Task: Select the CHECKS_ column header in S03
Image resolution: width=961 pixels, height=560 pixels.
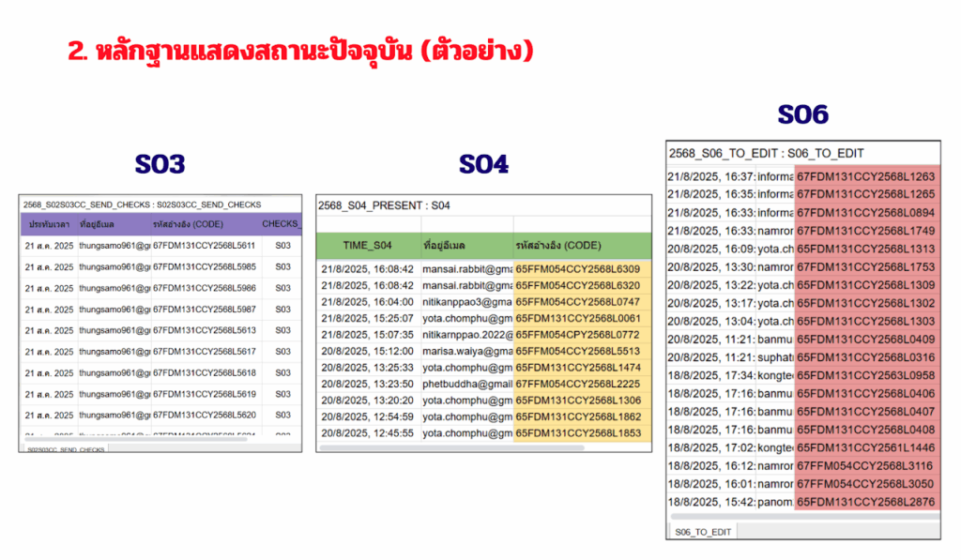Action: pyautogui.click(x=281, y=225)
